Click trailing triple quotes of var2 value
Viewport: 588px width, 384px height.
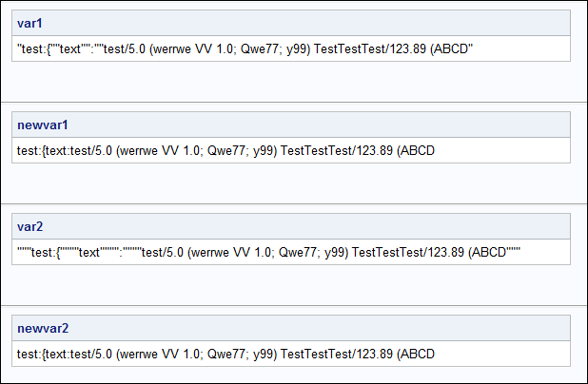click(x=515, y=252)
